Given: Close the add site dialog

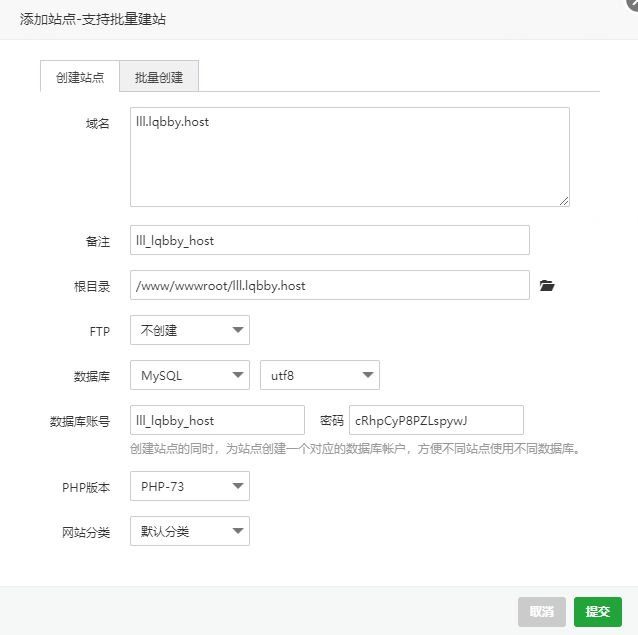Looking at the screenshot, I should 632,4.
